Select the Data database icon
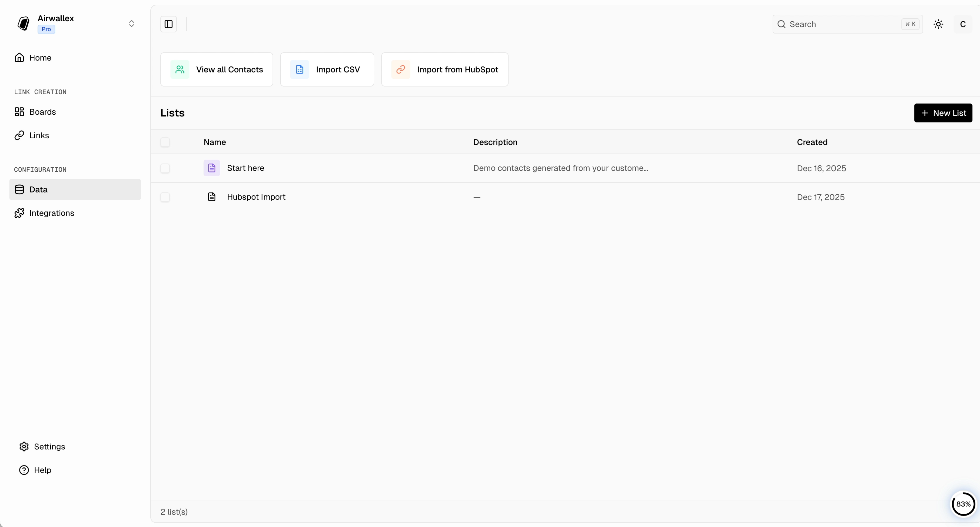The height and width of the screenshot is (527, 980). pos(19,189)
